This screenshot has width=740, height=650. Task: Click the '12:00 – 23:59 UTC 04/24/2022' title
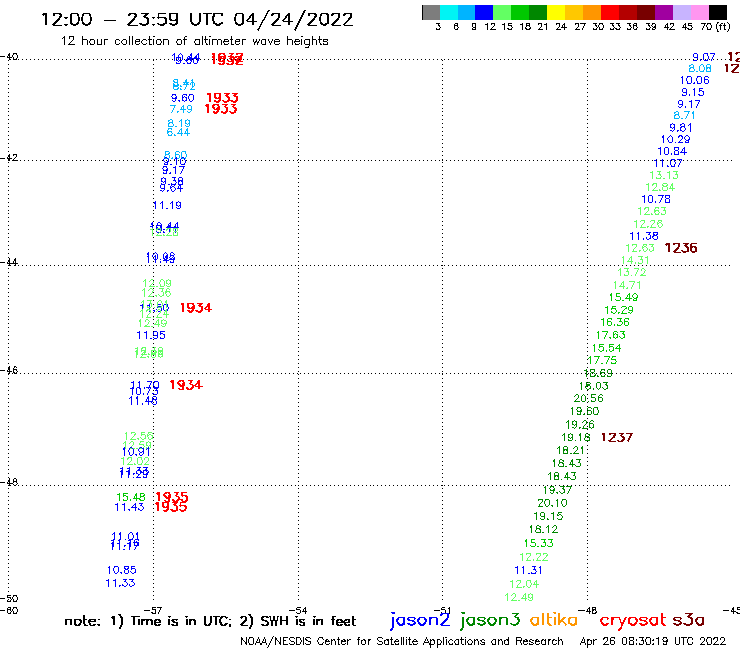pos(197,19)
